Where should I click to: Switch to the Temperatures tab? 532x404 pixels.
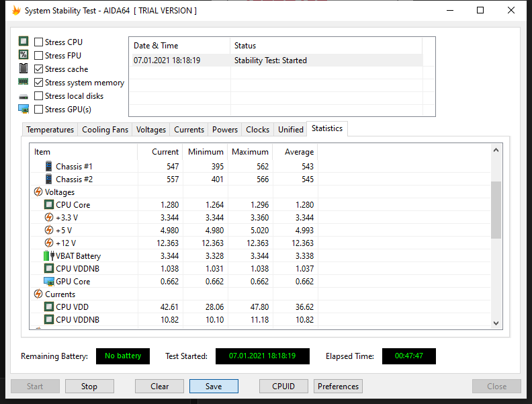50,130
